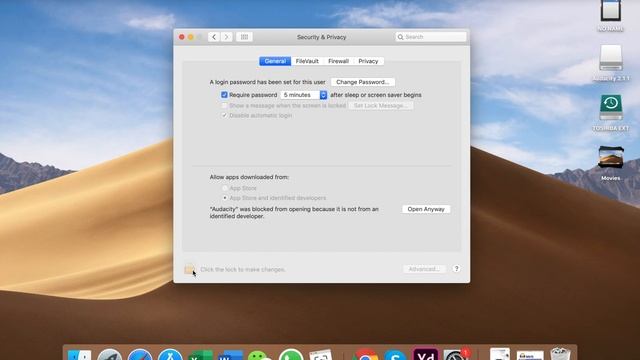Screen dimensions: 640x360
Task: Go back with the left chevron button
Action: click(214, 37)
